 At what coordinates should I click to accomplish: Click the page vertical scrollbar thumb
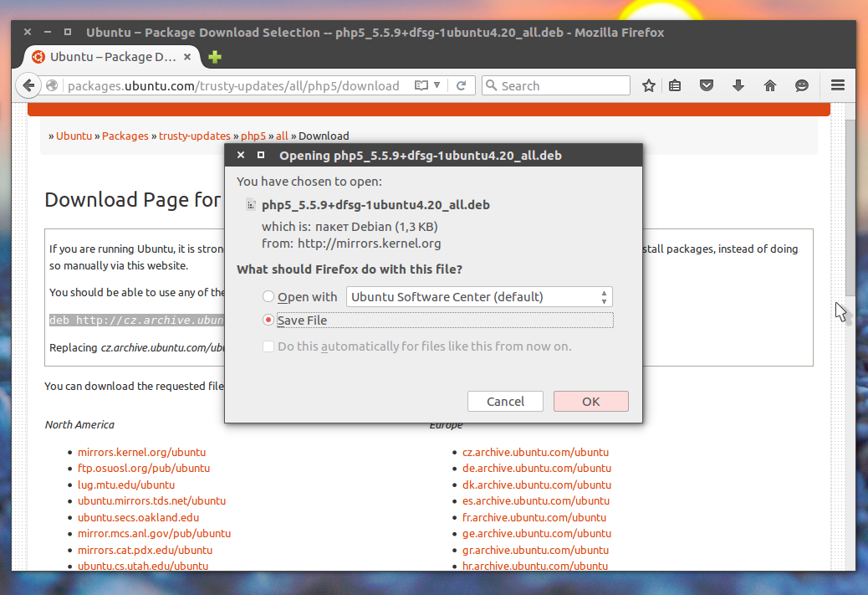coord(850,208)
